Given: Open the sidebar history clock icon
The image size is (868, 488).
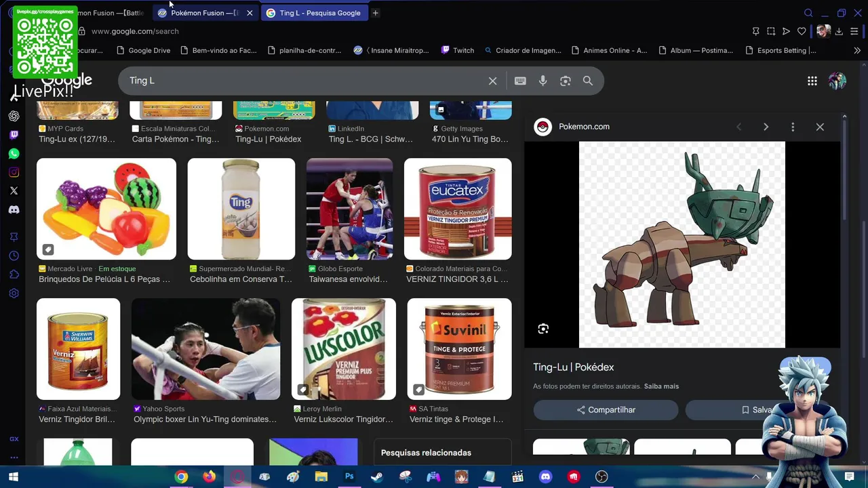Looking at the screenshot, I should tap(14, 256).
